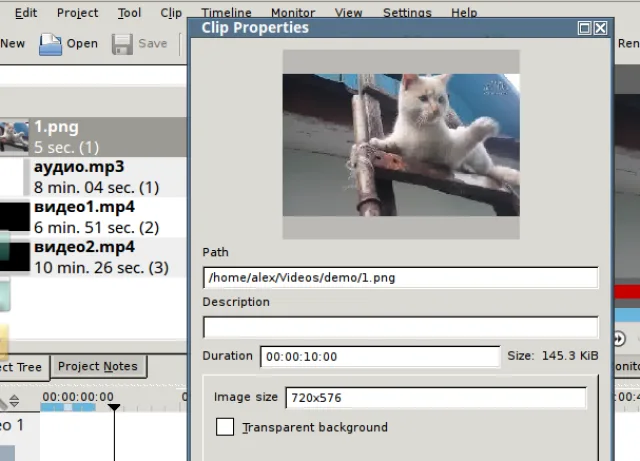Open the Settings menu
This screenshot has height=461, width=640.
click(407, 13)
